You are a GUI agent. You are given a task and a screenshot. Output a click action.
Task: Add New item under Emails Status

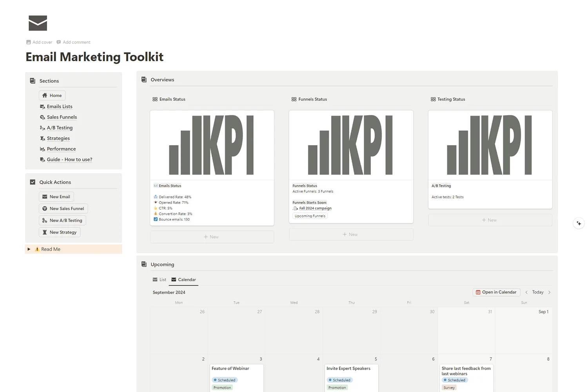[x=212, y=237]
